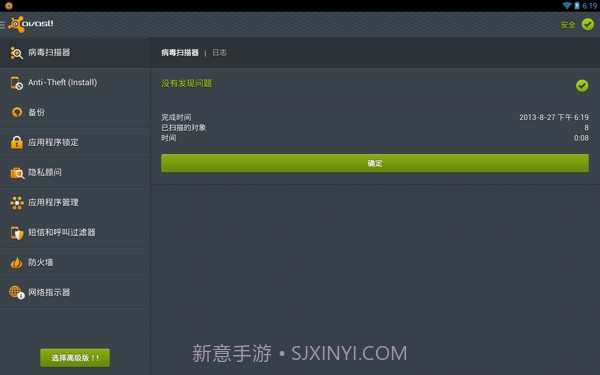Confirm with the green 确定 button
Image resolution: width=600 pixels, height=375 pixels.
tap(375, 163)
